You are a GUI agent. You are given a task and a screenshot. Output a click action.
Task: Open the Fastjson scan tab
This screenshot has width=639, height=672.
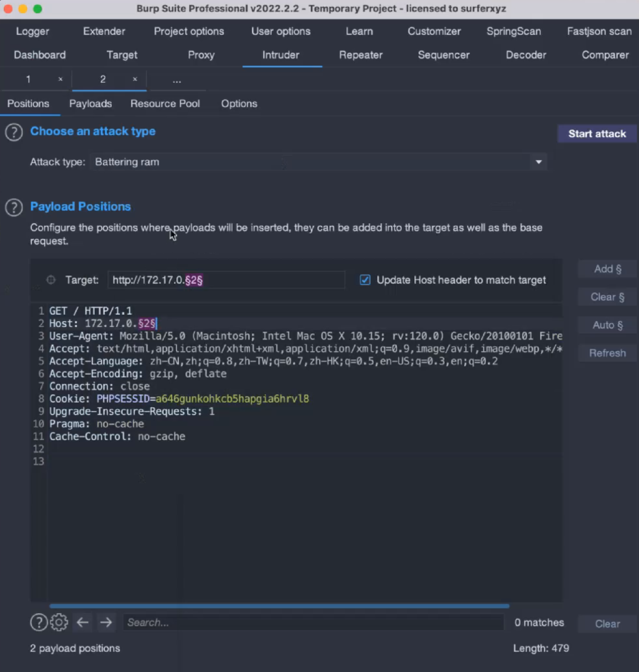[600, 31]
